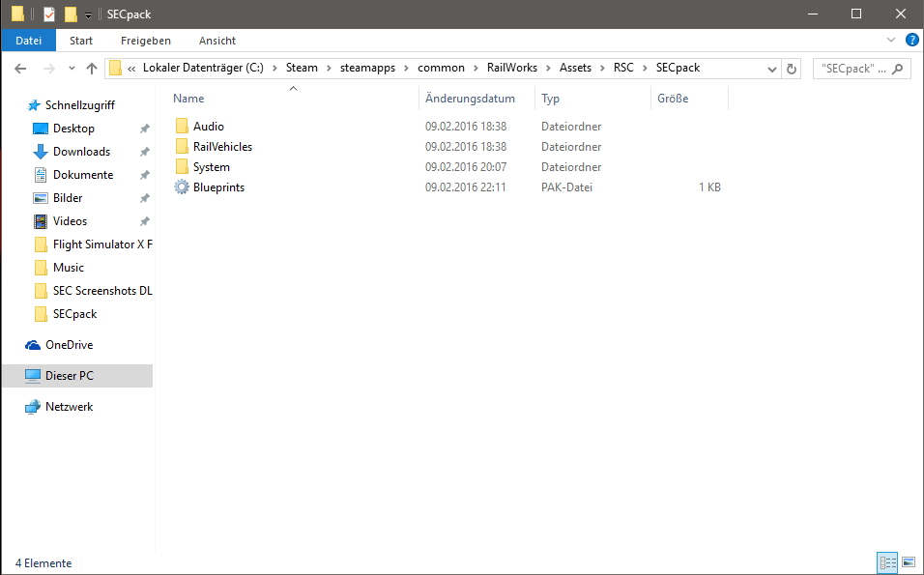Click the pin icon next to Downloads
Viewport: 924px width, 575px height.
[144, 152]
